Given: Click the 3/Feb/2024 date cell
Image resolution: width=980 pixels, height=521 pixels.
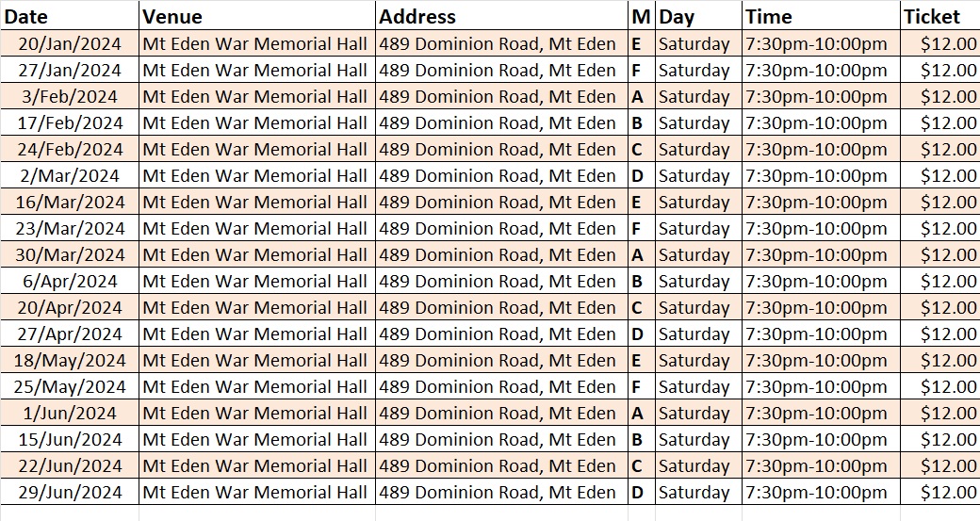Looking at the screenshot, I should [70, 96].
